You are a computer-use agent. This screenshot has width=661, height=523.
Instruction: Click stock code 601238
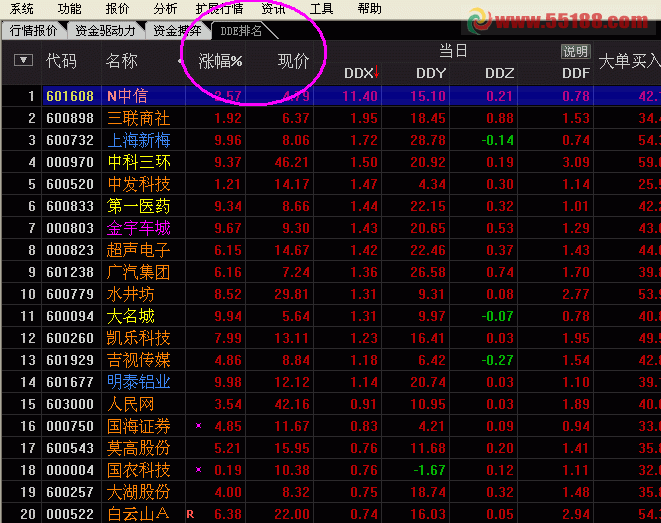(70, 272)
